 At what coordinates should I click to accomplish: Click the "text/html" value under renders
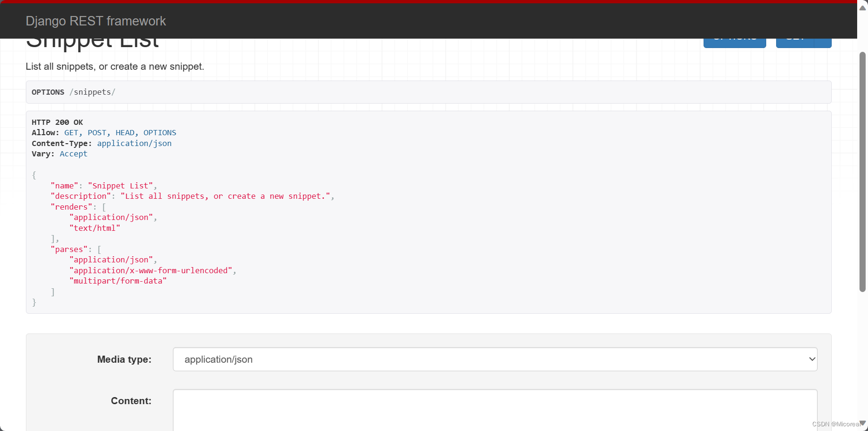coord(95,228)
